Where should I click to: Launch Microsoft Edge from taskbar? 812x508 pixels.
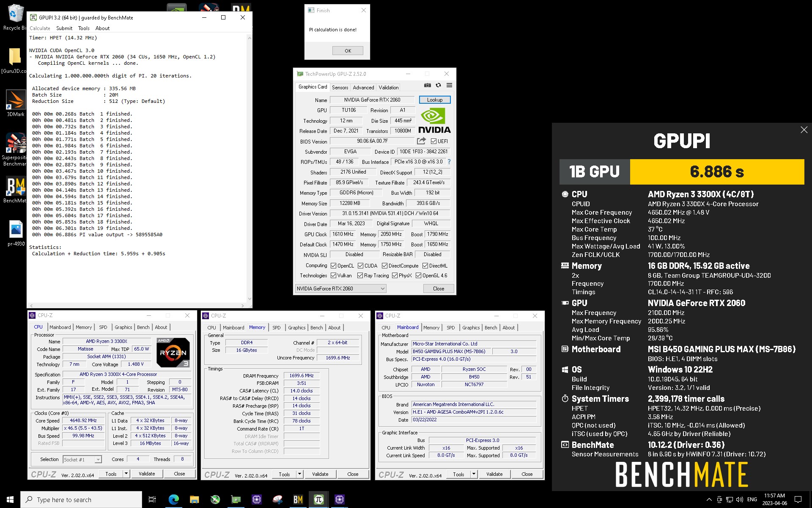pyautogui.click(x=173, y=500)
